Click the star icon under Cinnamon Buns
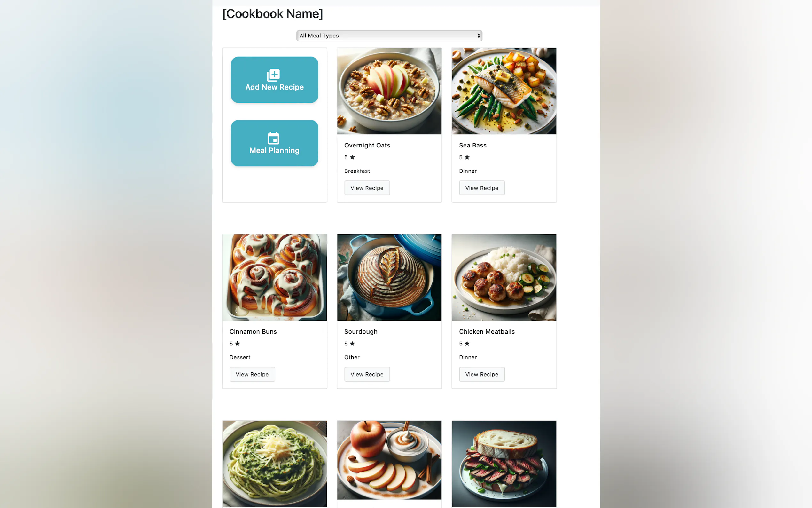Screen dimensions: 812x508 click(x=237, y=343)
